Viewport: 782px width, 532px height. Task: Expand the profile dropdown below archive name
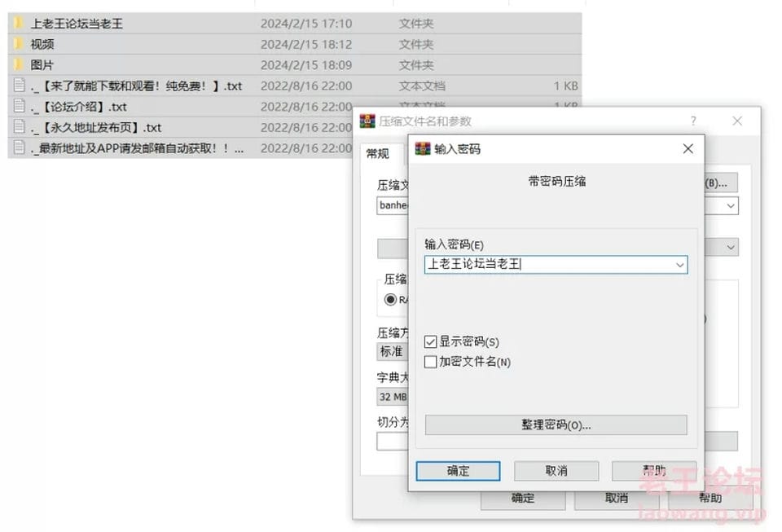[x=731, y=247]
